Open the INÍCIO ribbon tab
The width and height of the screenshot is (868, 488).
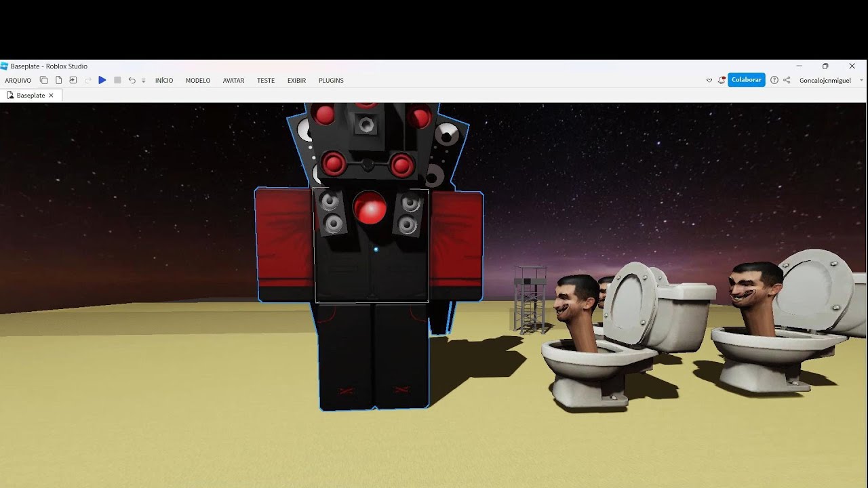(x=164, y=80)
